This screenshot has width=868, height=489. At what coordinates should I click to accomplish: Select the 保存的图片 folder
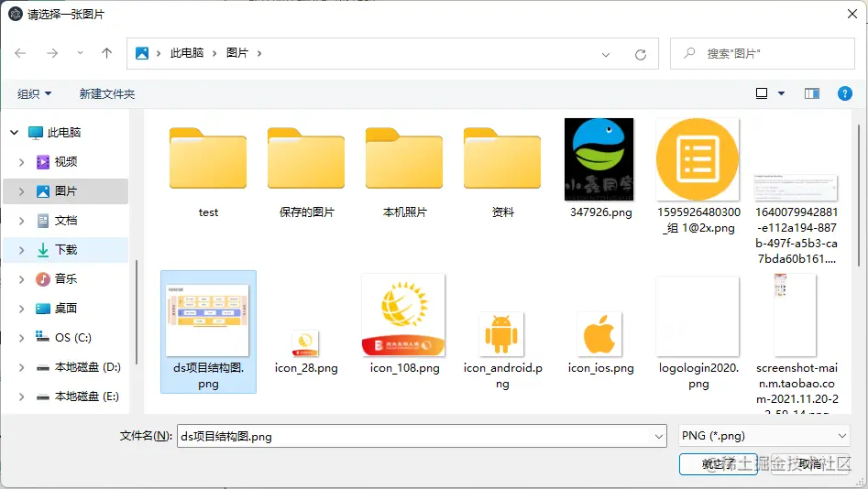point(306,170)
